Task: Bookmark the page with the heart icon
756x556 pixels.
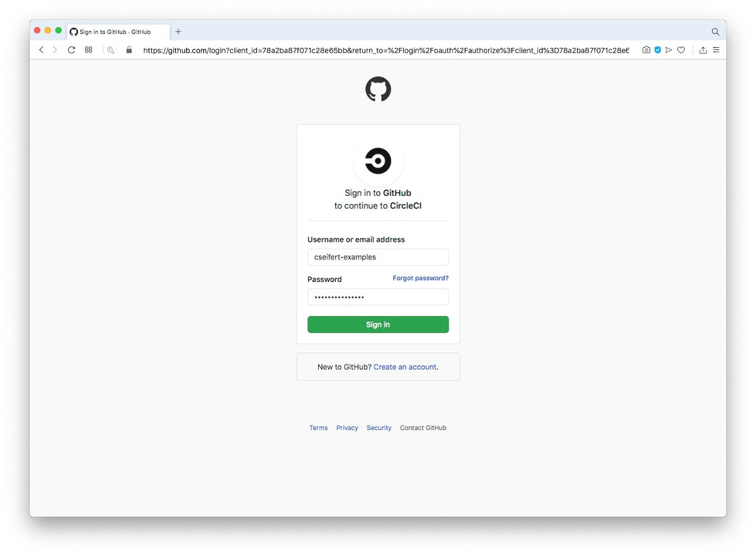Action: pyautogui.click(x=681, y=50)
